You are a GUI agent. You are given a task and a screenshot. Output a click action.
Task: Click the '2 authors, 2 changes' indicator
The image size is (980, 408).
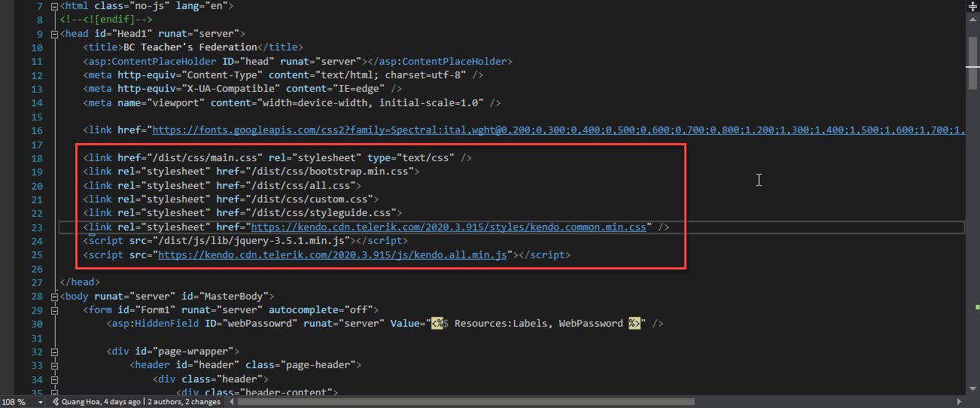tap(184, 402)
